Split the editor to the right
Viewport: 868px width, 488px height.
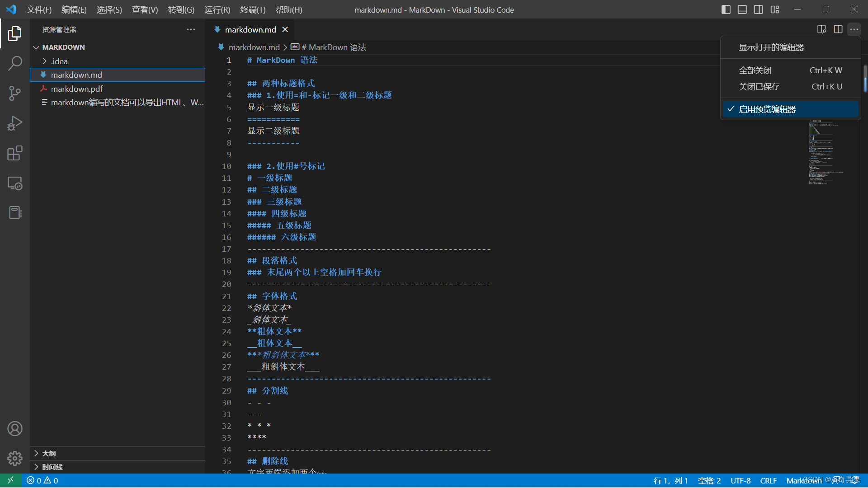(x=838, y=29)
